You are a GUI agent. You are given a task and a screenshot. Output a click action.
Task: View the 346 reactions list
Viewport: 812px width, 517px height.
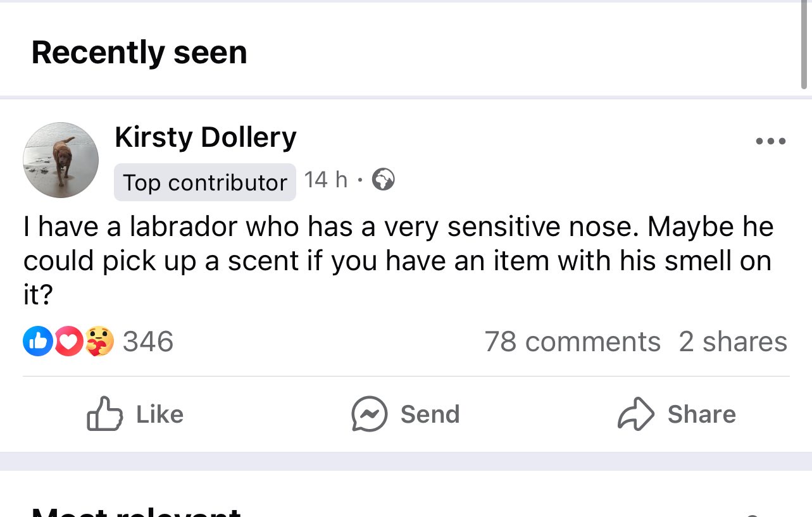[147, 342]
